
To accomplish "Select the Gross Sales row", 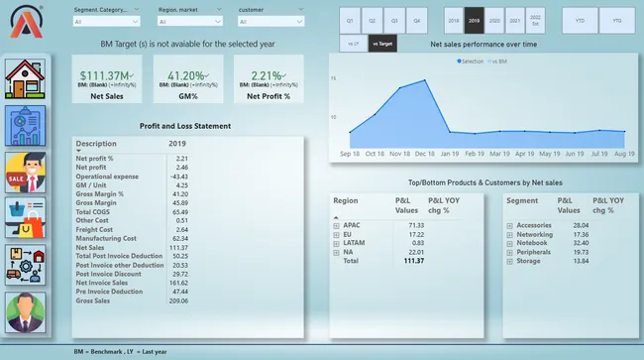I will (x=132, y=300).
